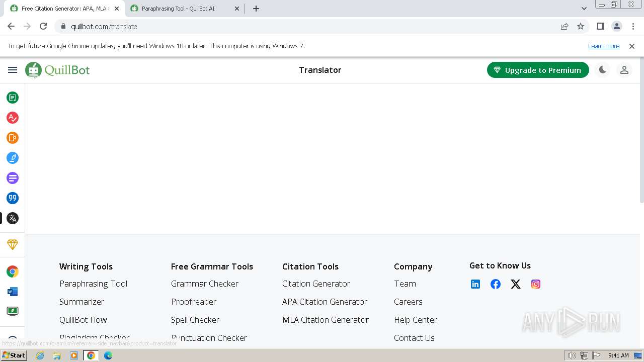Visit QuillBot X page
Screen dimensions: 644x362
pos(516,284)
